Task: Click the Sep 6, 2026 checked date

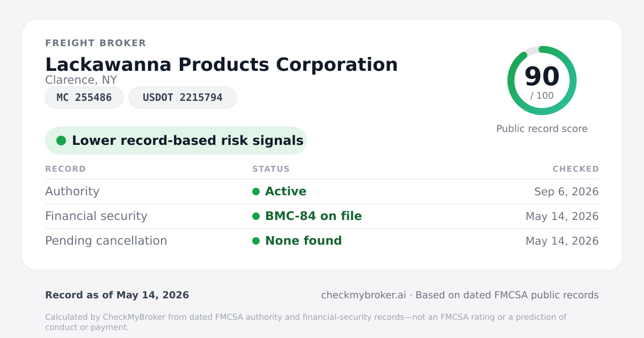Action: [x=567, y=192]
